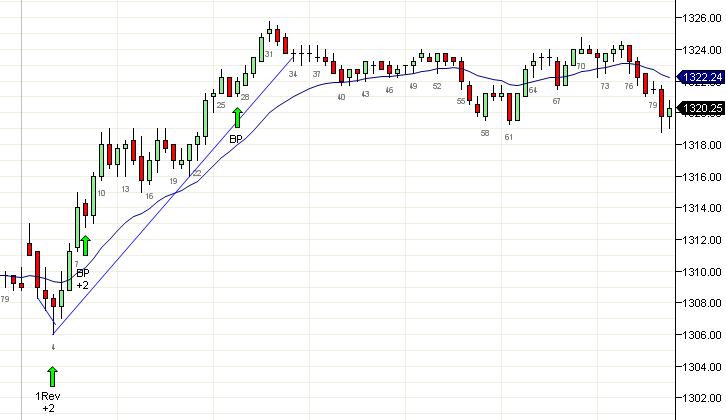Click bar number 46 marker
Viewport: 726px width, 420px height.
coord(389,90)
